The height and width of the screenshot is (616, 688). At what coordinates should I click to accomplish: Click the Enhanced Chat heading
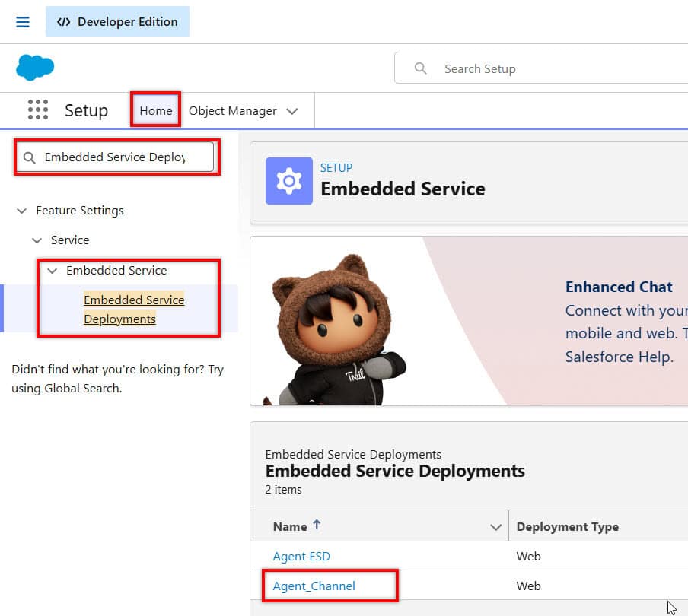point(619,287)
